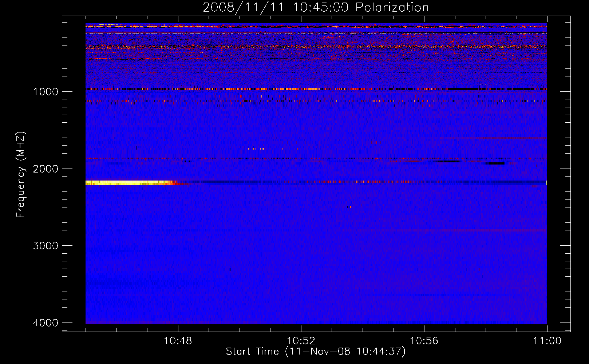
Task: Click the 3000 MHz frequency tick label
Action: coord(46,246)
